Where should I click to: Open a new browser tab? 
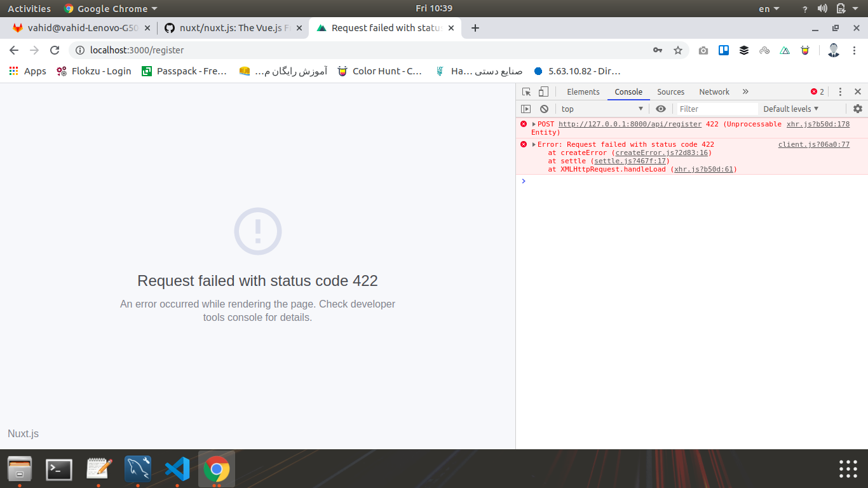pyautogui.click(x=475, y=28)
